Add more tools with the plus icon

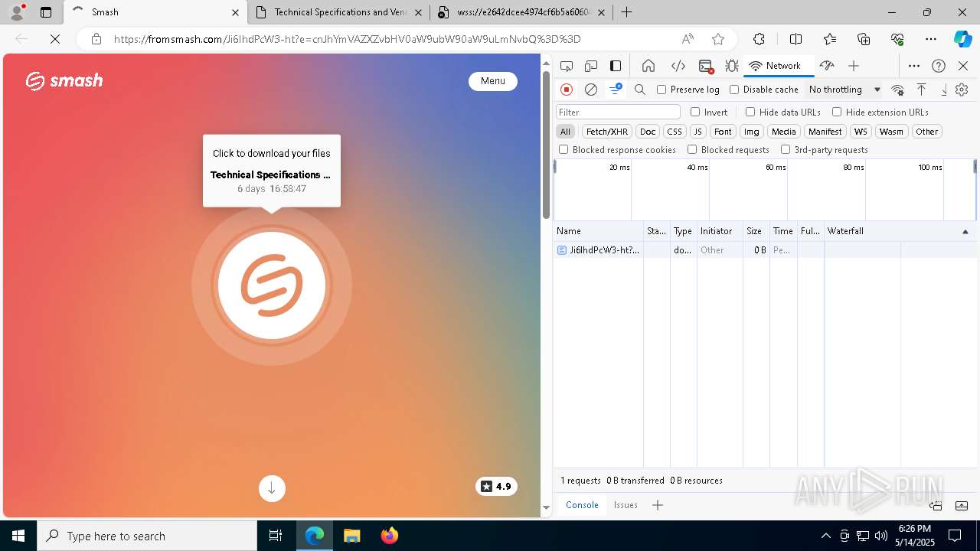click(854, 66)
